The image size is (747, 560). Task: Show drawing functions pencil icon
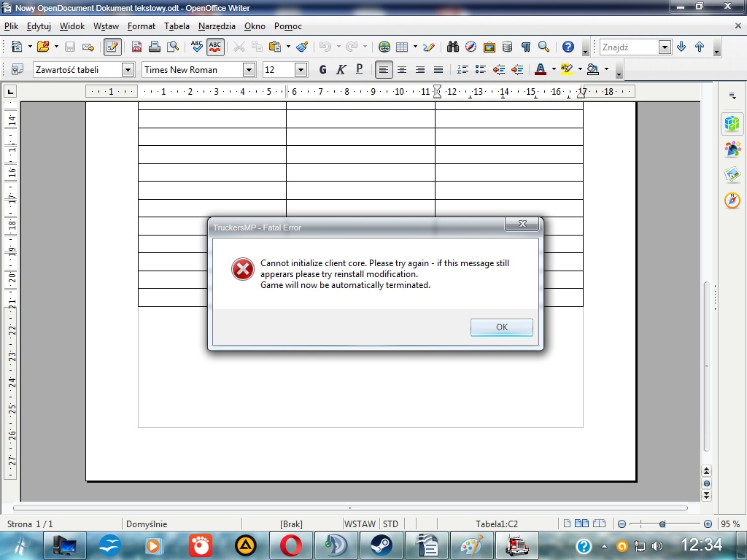(428, 46)
